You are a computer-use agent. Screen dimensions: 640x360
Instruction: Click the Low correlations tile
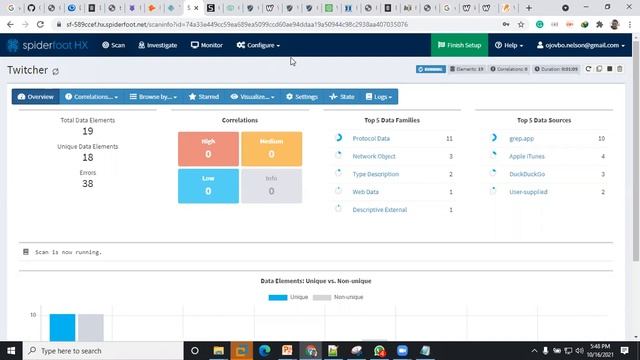pyautogui.click(x=208, y=186)
